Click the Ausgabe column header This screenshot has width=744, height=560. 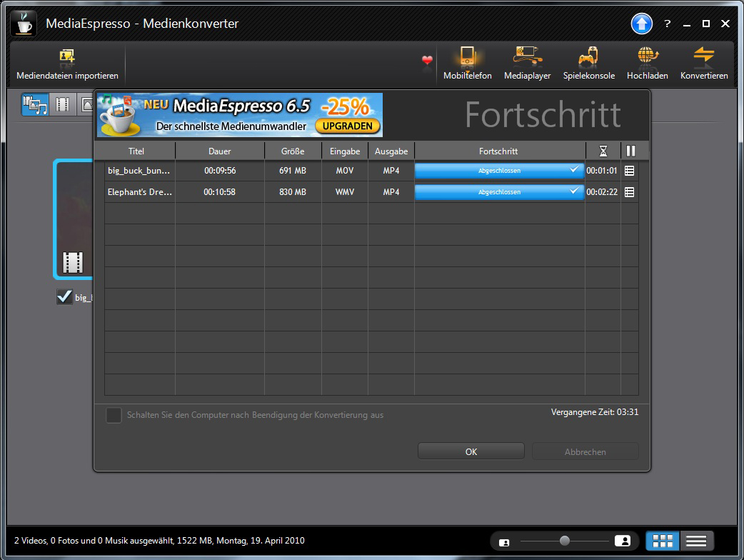[x=391, y=151]
